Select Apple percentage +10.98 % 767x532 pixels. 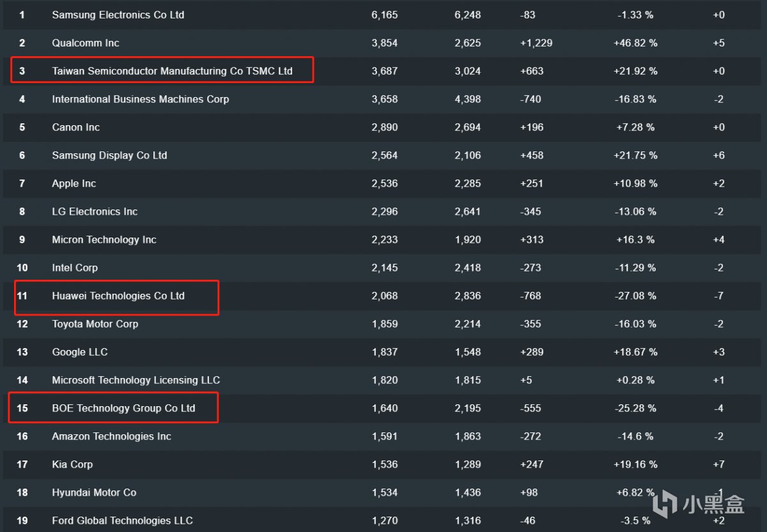tap(636, 183)
